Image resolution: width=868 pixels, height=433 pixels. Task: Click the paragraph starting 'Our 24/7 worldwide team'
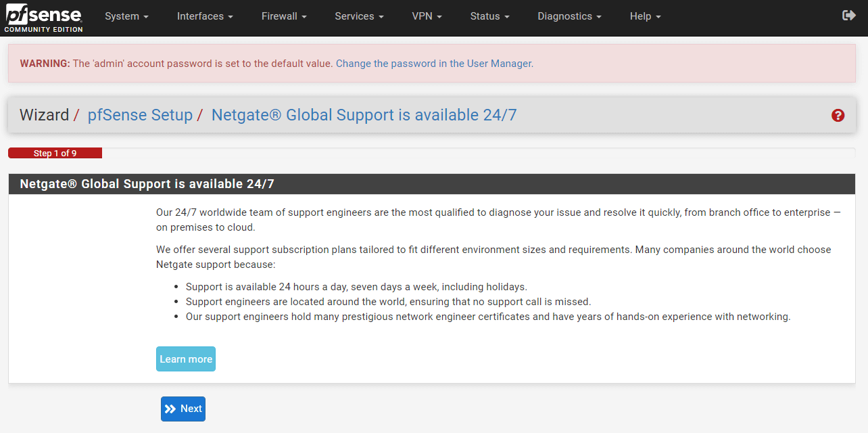(498, 220)
